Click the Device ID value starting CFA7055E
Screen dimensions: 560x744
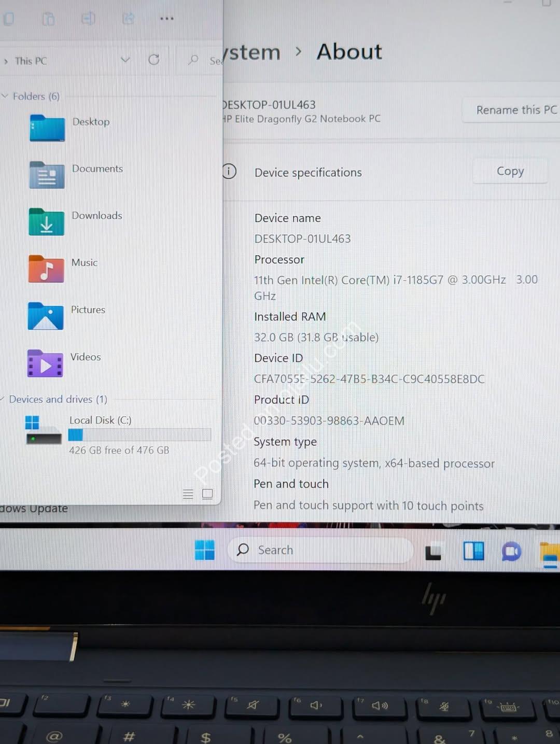click(x=369, y=379)
